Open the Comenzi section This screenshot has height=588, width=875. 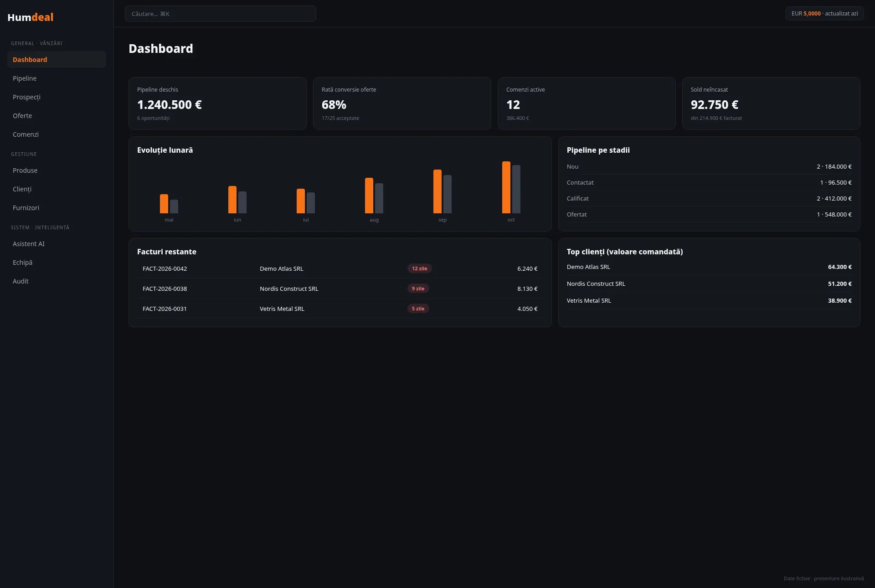click(x=57, y=134)
